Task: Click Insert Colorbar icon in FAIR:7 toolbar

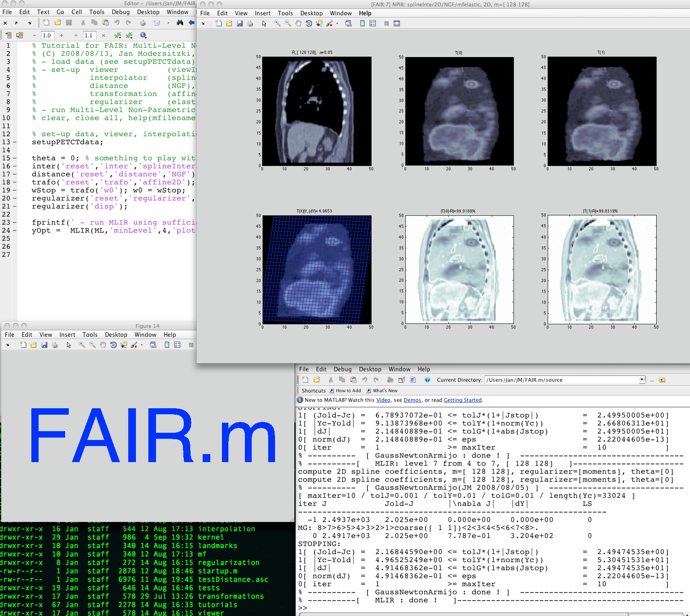Action: 362,23
